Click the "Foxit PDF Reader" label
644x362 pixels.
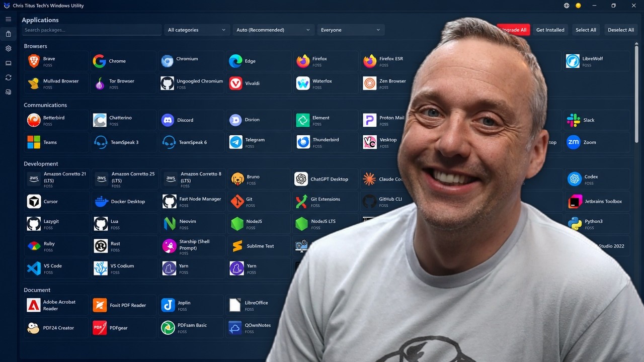(128, 305)
